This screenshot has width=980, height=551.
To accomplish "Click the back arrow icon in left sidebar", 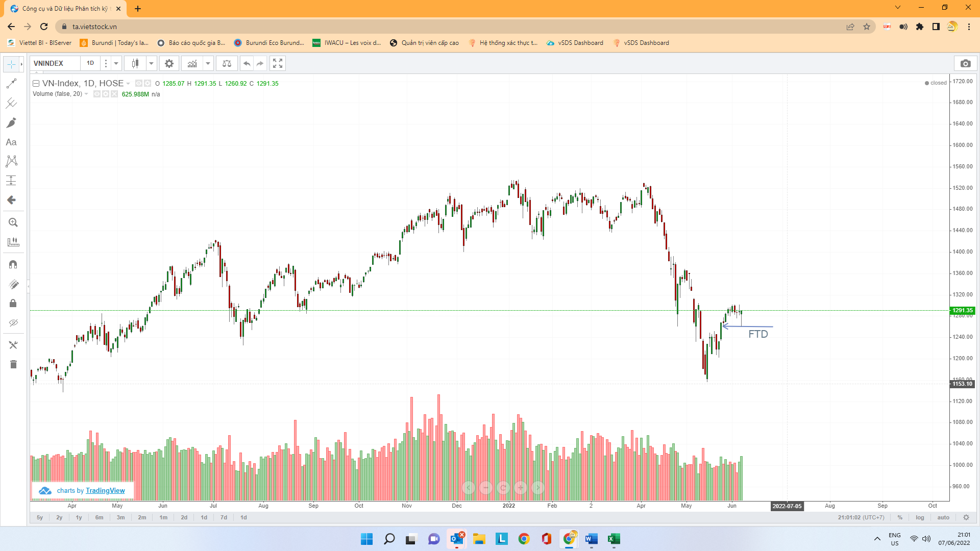I will pos(11,200).
